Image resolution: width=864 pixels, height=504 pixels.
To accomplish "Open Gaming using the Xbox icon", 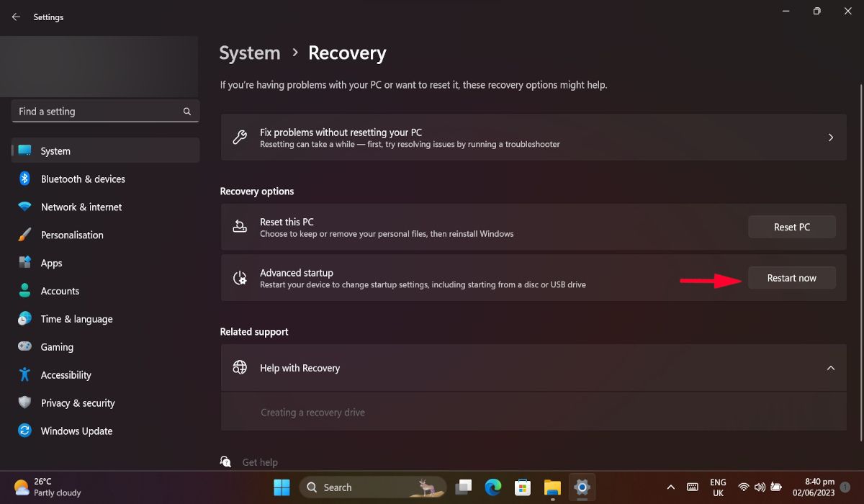I will tap(24, 346).
